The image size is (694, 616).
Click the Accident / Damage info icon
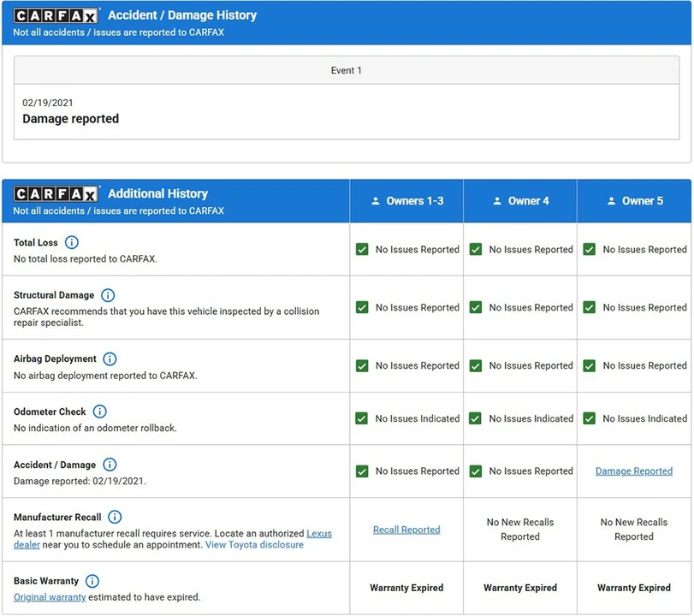[110, 465]
